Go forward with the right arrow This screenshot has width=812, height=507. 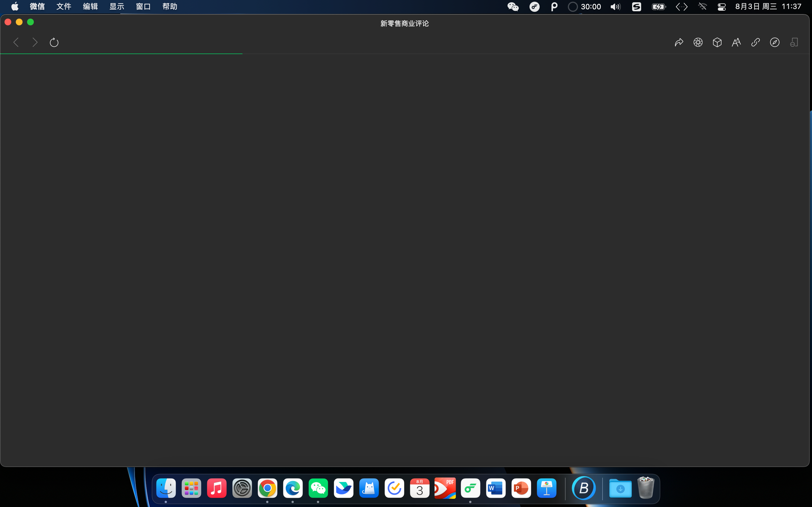click(35, 43)
